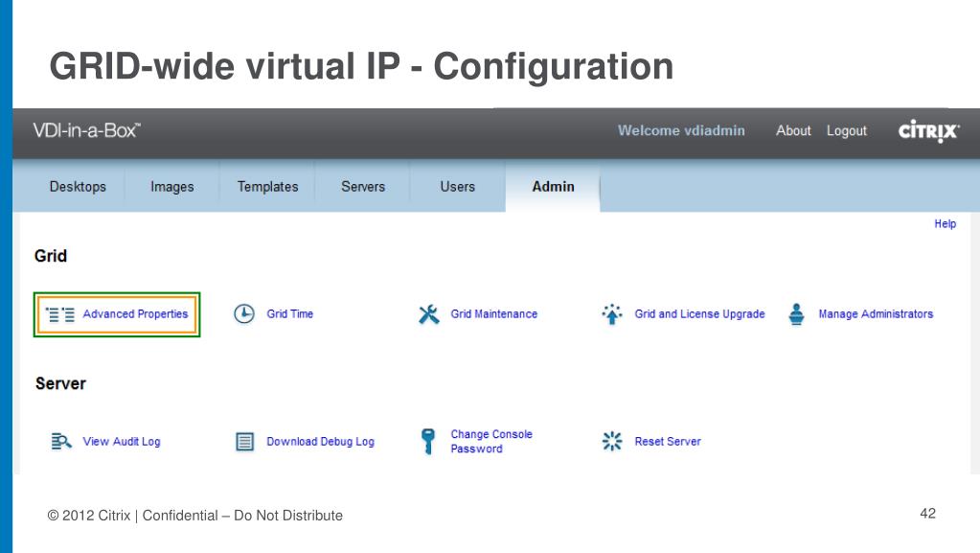Click the Grid Time clock icon

tap(243, 313)
